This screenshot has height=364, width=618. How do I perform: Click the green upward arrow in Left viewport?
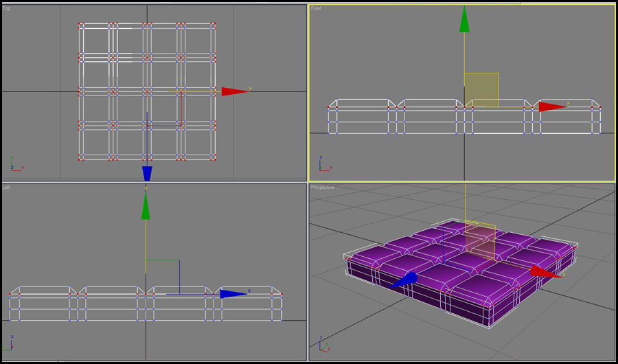click(x=146, y=206)
